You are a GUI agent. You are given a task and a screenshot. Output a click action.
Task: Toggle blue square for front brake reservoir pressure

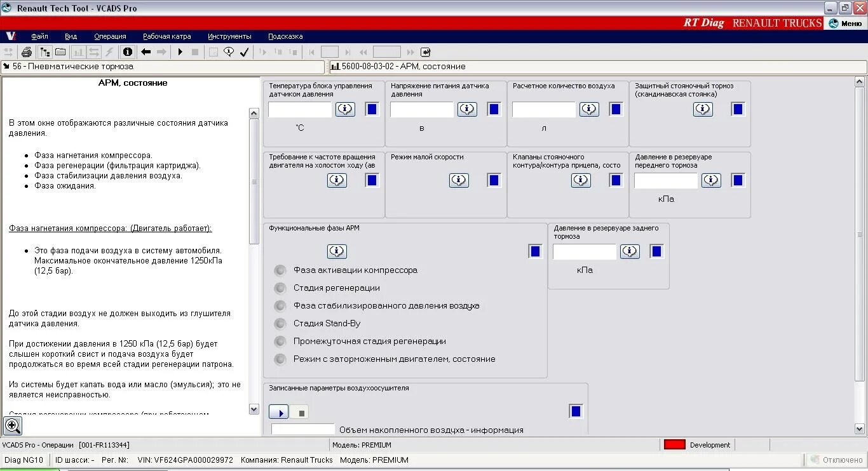tap(738, 180)
